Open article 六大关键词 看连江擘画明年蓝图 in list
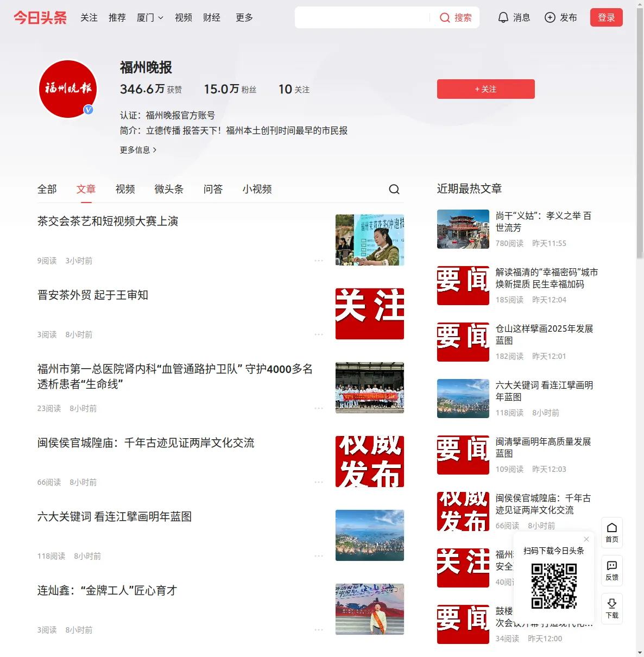Image resolution: width=644 pixels, height=657 pixels. point(115,517)
